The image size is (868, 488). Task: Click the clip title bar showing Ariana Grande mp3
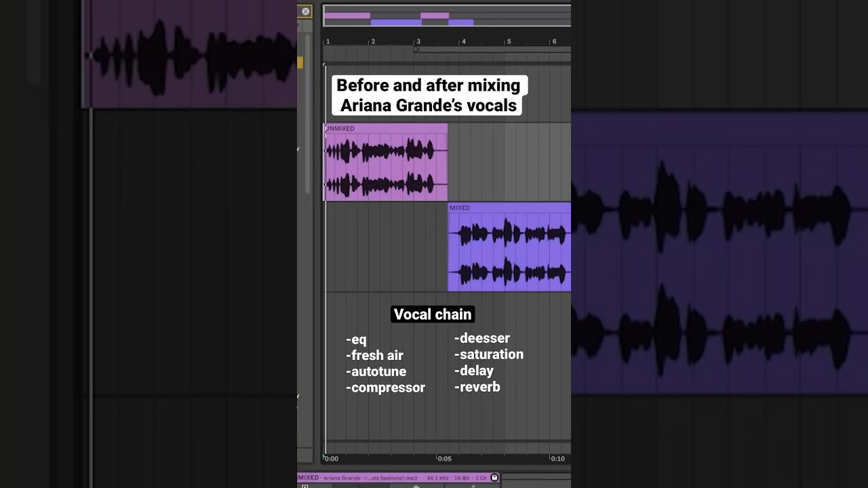(399, 478)
